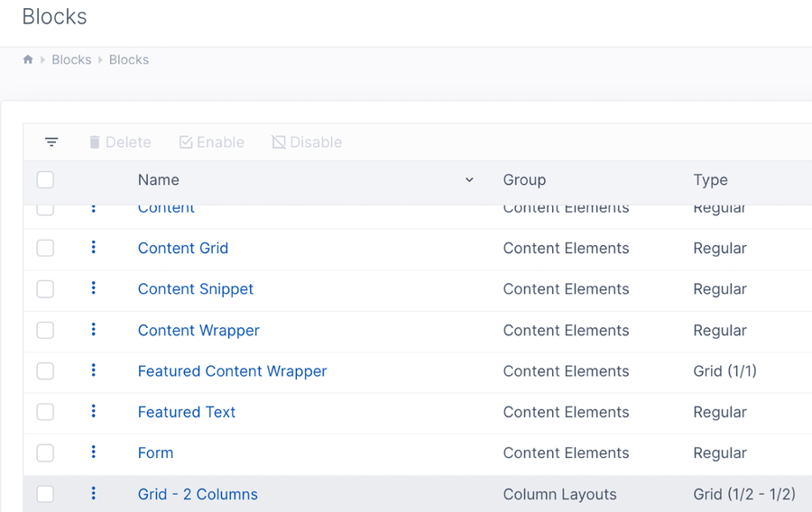This screenshot has height=512, width=812.
Task: Check the Content Wrapper row checkbox
Action: point(45,330)
